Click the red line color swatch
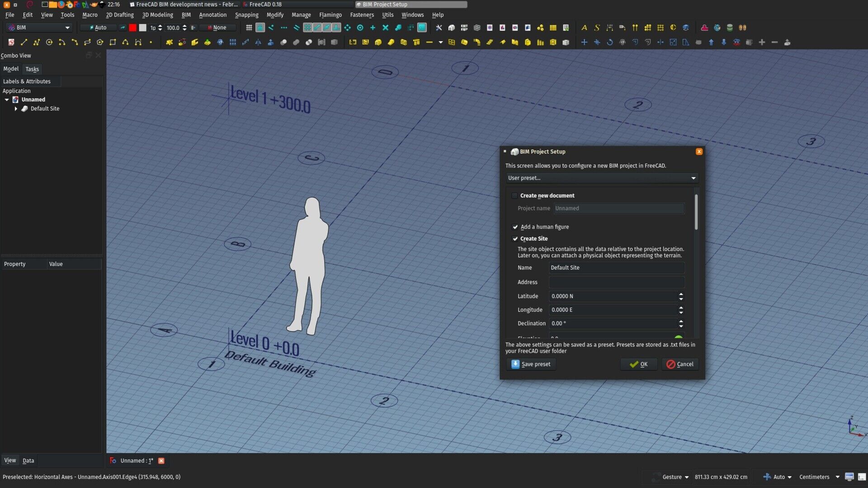The height and width of the screenshot is (488, 868). 132,28
